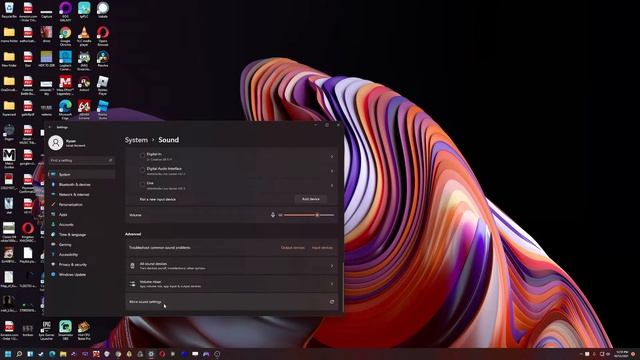Open Windows Update settings

(82, 275)
